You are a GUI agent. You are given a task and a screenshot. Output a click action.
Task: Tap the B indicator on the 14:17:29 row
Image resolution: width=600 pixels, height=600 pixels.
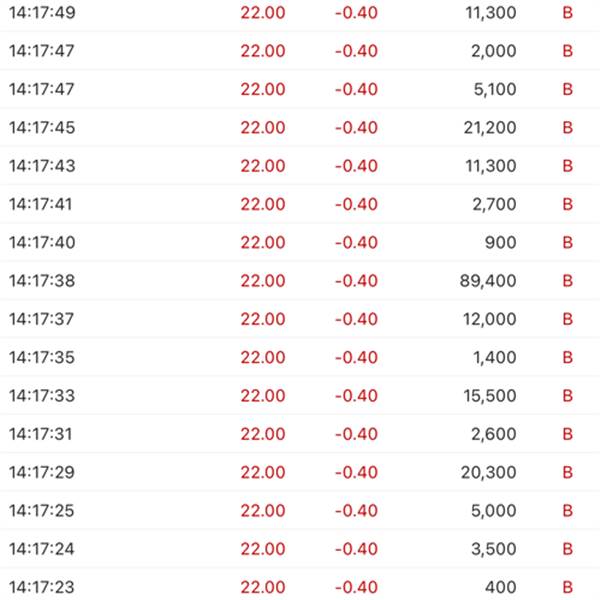point(567,472)
